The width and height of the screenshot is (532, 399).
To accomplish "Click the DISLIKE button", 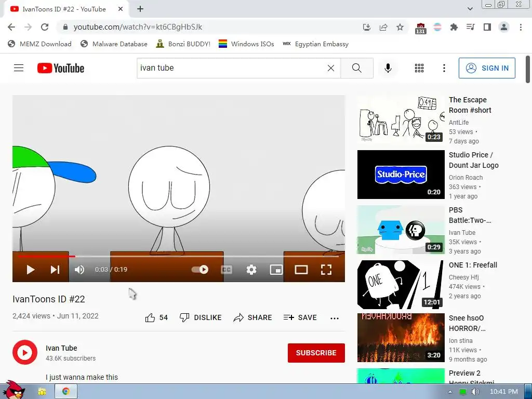I will pos(201,317).
